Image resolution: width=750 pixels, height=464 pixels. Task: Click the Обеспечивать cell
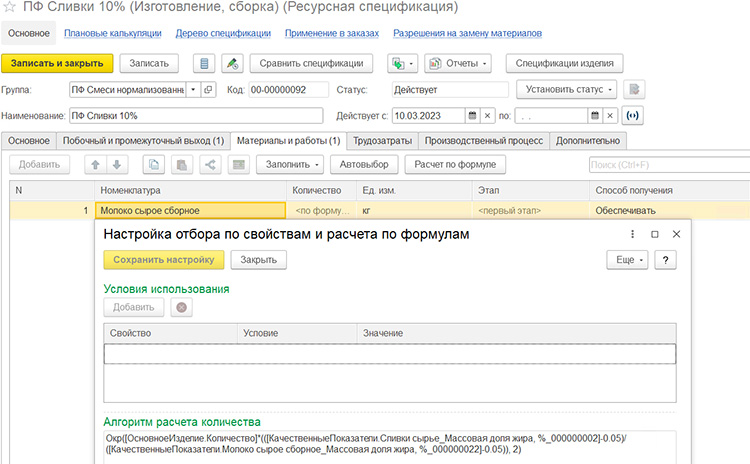670,210
